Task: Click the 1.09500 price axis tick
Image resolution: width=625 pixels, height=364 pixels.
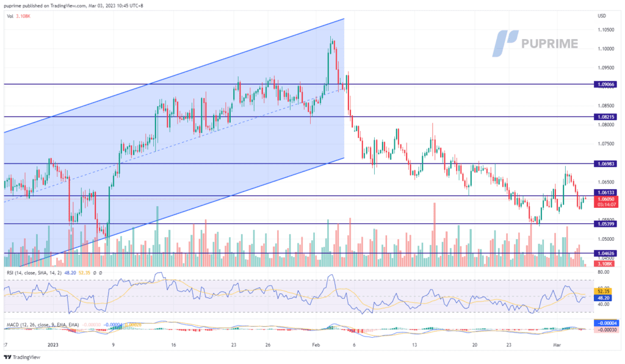Action: pos(605,68)
